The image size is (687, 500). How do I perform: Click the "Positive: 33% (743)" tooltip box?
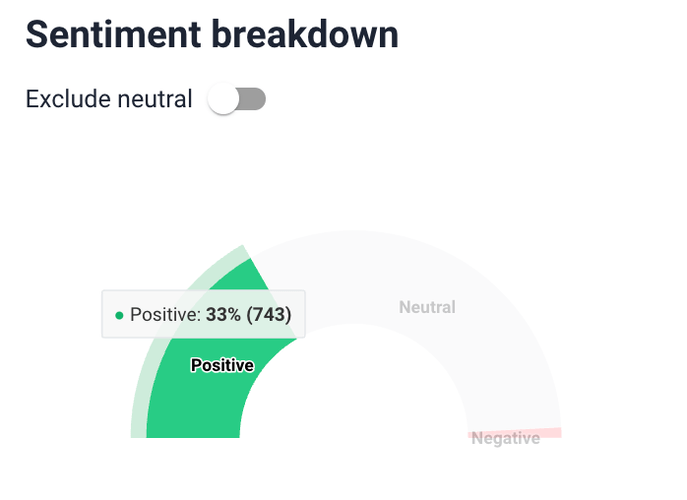point(203,315)
